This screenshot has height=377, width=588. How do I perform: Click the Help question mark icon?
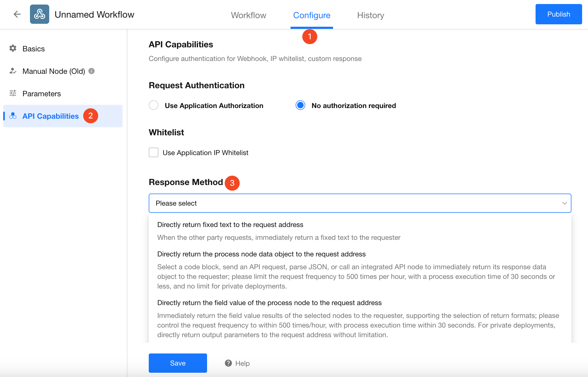coord(228,363)
